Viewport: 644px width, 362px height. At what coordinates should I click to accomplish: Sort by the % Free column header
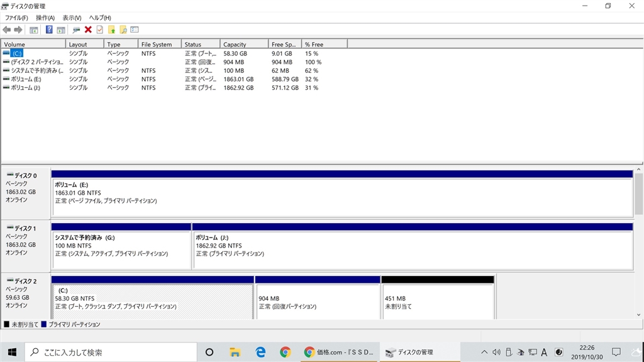point(325,44)
